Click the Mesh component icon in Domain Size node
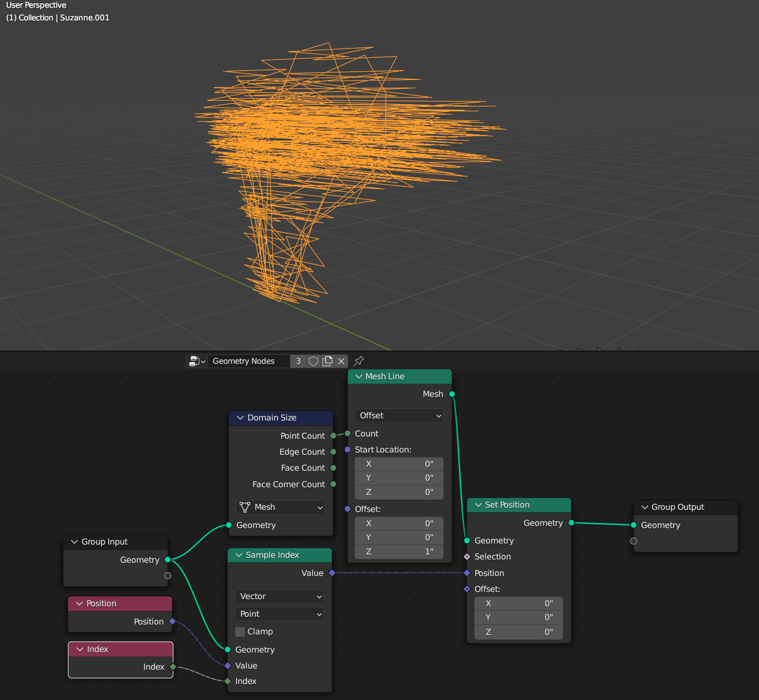This screenshot has width=759, height=700. [x=245, y=507]
